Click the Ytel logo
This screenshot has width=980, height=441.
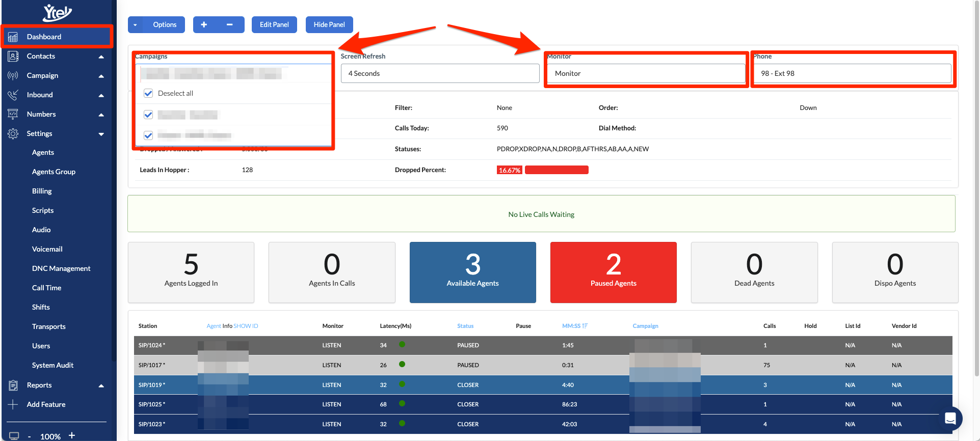point(57,13)
